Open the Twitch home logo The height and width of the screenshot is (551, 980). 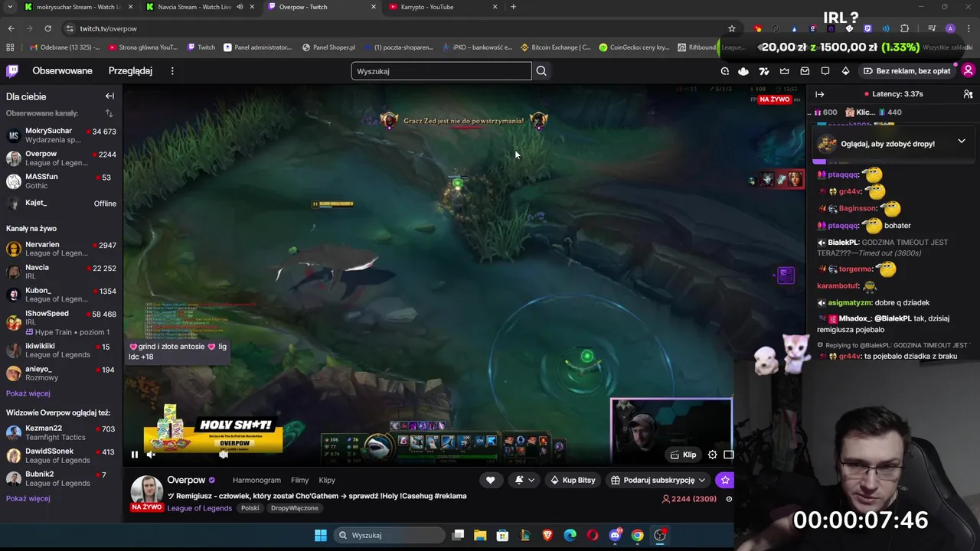pyautogui.click(x=12, y=71)
